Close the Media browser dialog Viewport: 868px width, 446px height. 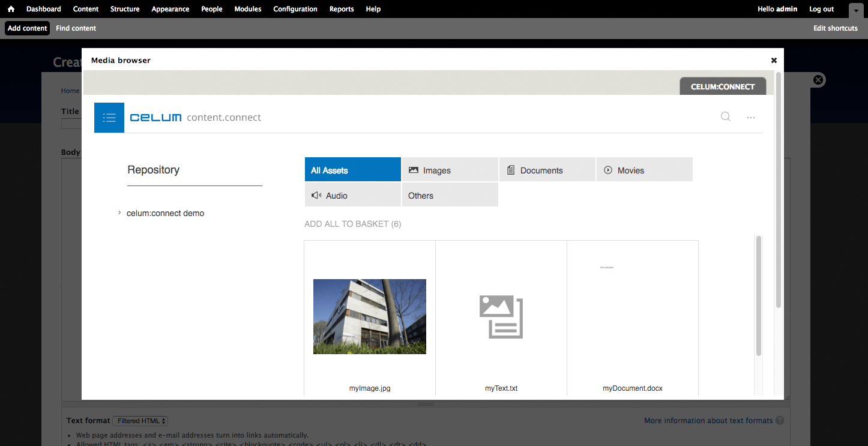[x=774, y=60]
